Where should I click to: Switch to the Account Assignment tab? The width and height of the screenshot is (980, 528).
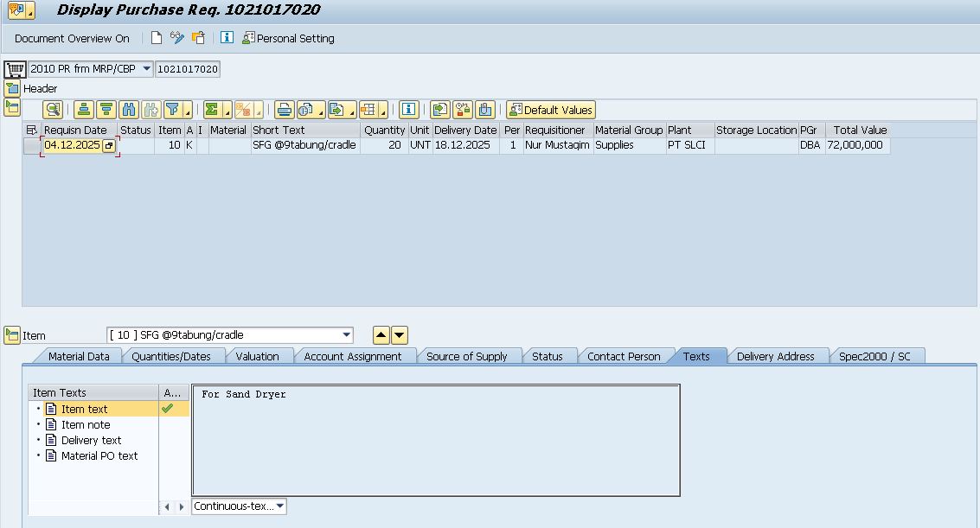(x=352, y=356)
